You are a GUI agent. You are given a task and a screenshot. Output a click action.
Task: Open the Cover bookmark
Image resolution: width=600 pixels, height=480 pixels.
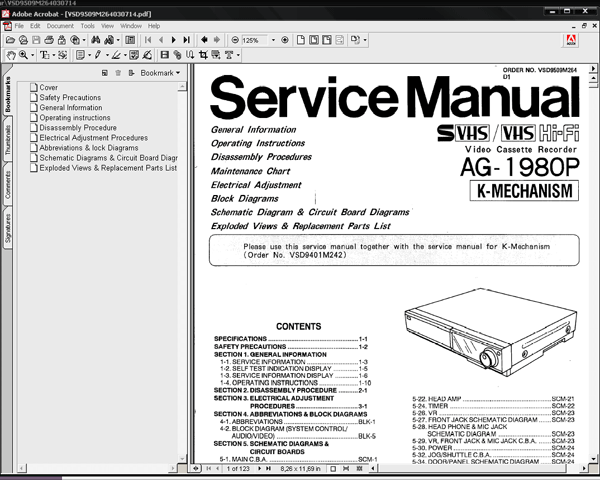(49, 88)
